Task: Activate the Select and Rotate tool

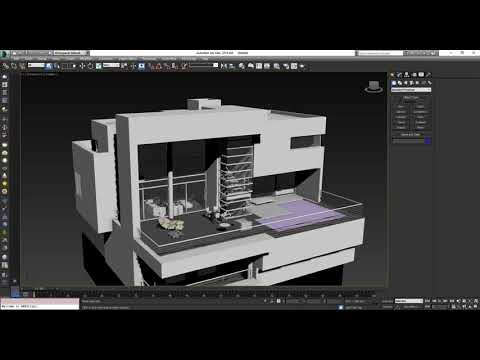Action: pos(90,66)
